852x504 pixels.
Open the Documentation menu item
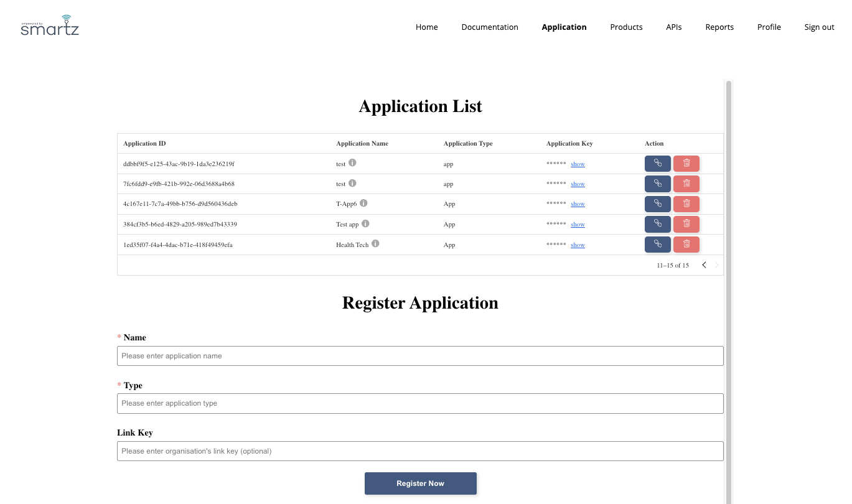(x=489, y=27)
